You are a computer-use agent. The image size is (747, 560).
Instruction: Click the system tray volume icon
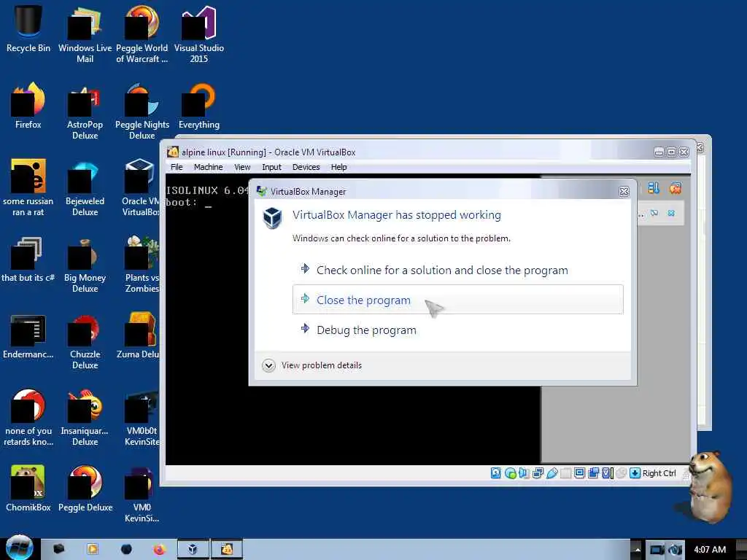click(675, 550)
